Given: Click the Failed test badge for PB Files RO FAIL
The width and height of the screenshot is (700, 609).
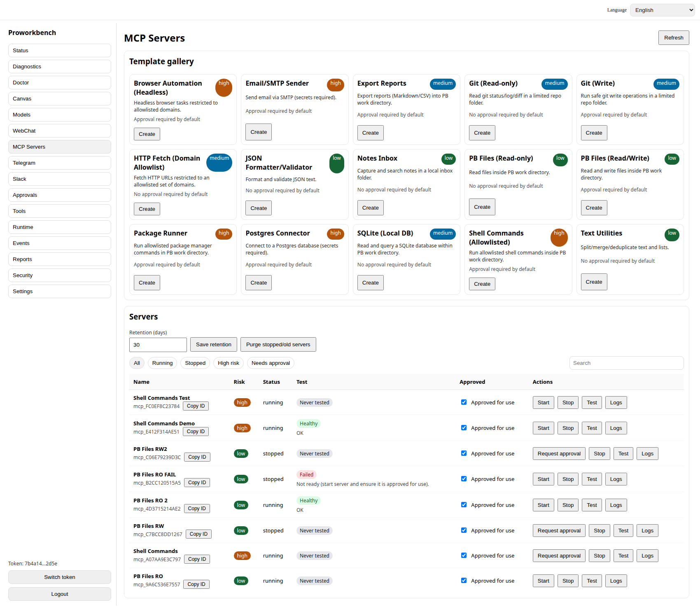Looking at the screenshot, I should pos(306,474).
